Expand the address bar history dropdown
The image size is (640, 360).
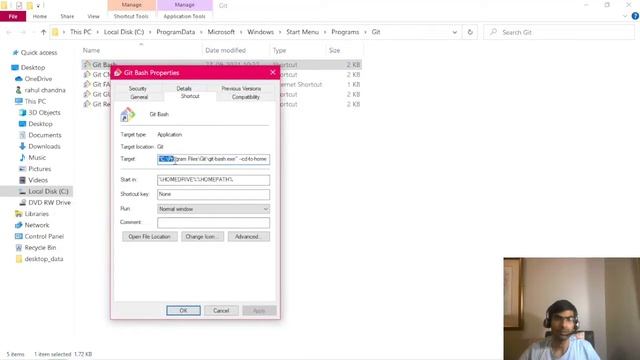click(455, 32)
